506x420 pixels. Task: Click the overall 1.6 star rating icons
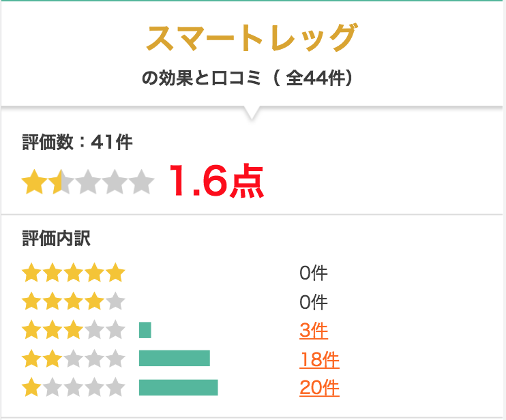click(88, 182)
